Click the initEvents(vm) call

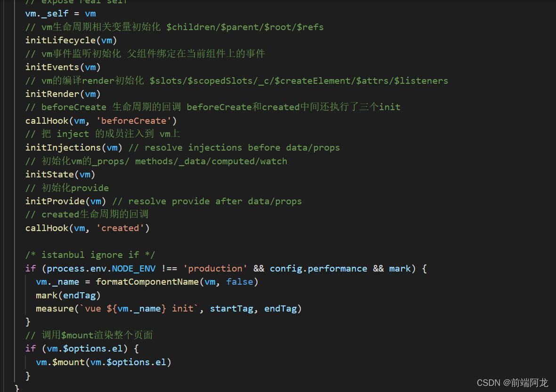click(x=63, y=67)
